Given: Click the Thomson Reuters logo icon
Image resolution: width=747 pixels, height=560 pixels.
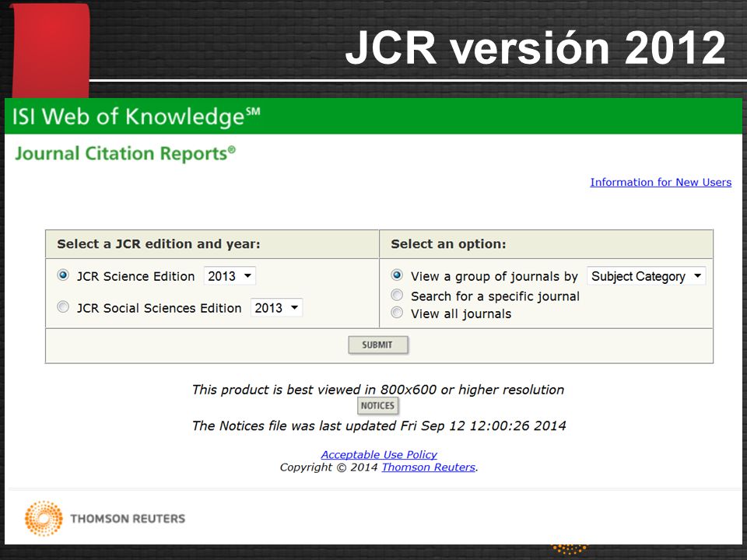Looking at the screenshot, I should coord(44,519).
